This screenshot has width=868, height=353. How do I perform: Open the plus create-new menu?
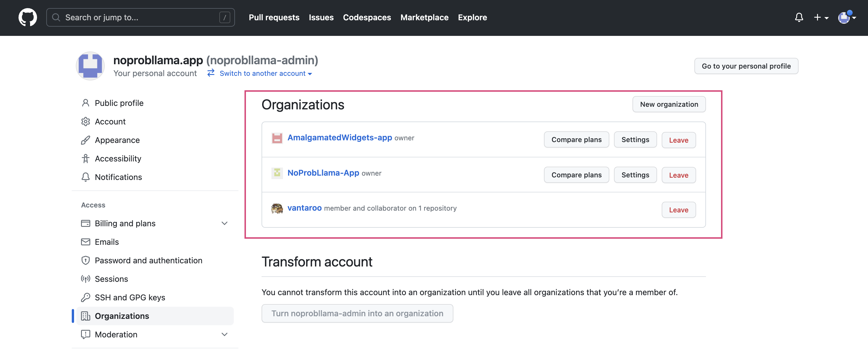click(x=821, y=18)
